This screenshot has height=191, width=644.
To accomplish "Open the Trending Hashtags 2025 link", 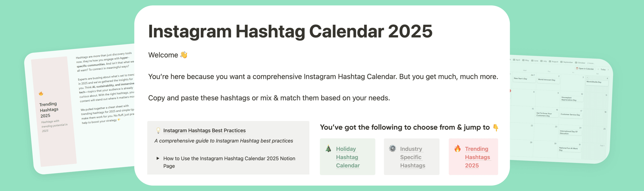I will (x=477, y=157).
